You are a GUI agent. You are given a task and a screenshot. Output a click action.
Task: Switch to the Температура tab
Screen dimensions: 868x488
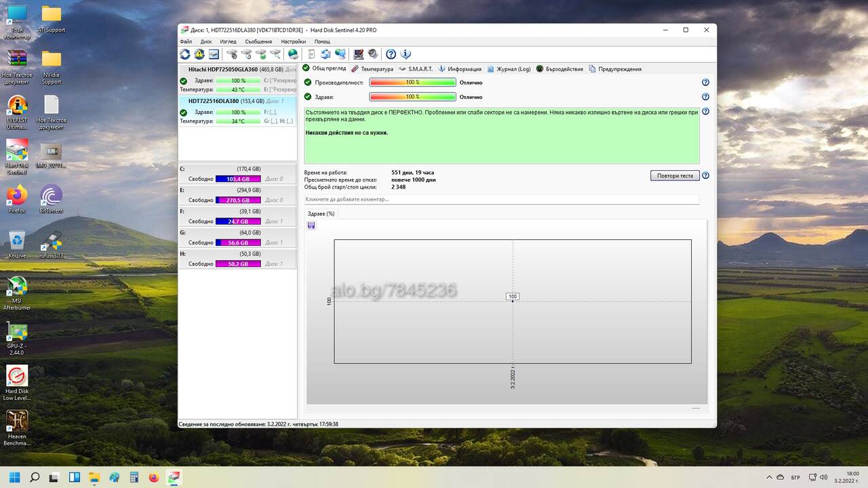372,69
